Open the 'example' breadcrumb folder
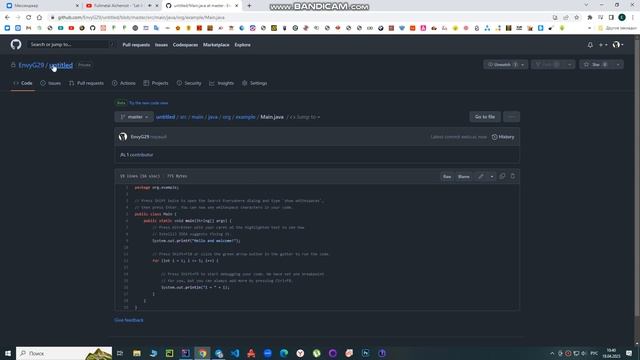 coord(245,117)
